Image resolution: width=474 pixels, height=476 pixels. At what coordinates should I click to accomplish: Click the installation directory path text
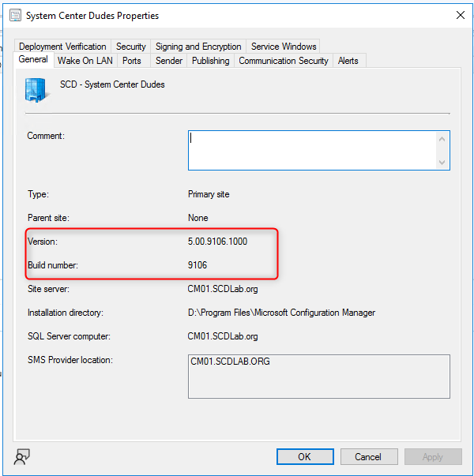281,313
